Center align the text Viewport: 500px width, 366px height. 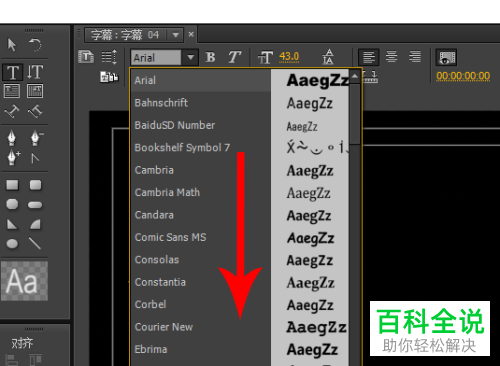392,57
